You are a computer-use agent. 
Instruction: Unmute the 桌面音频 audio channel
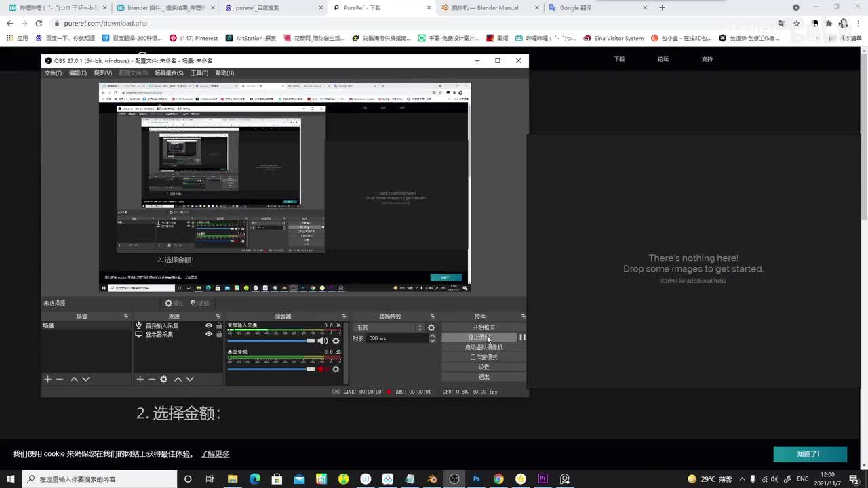click(x=323, y=369)
